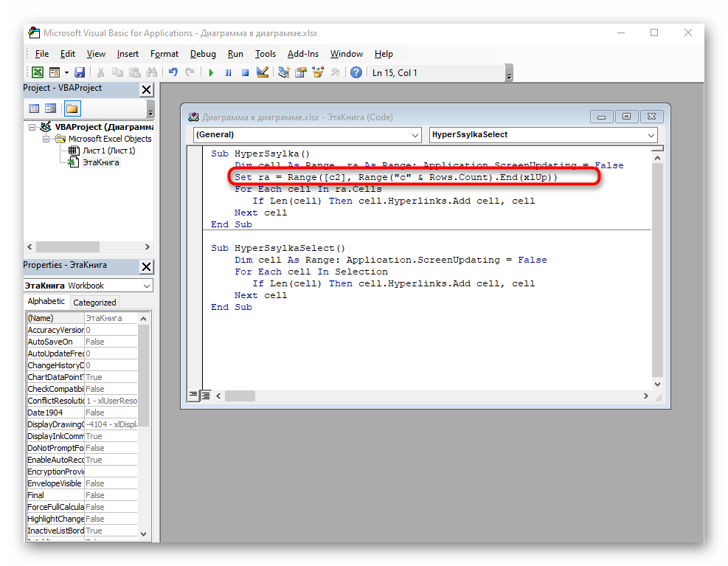Click the blue Help question mark icon

coord(356,72)
